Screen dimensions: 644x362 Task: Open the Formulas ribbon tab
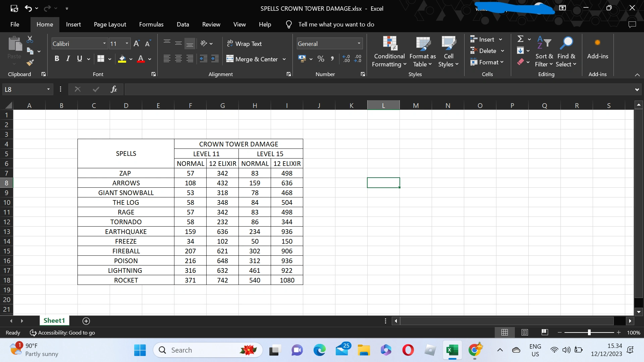pyautogui.click(x=151, y=24)
